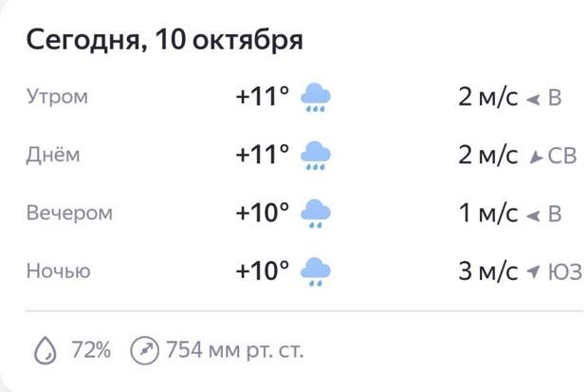Click the '754 мм рт. ст.' pressure value
The height and width of the screenshot is (392, 588).
[x=235, y=351]
